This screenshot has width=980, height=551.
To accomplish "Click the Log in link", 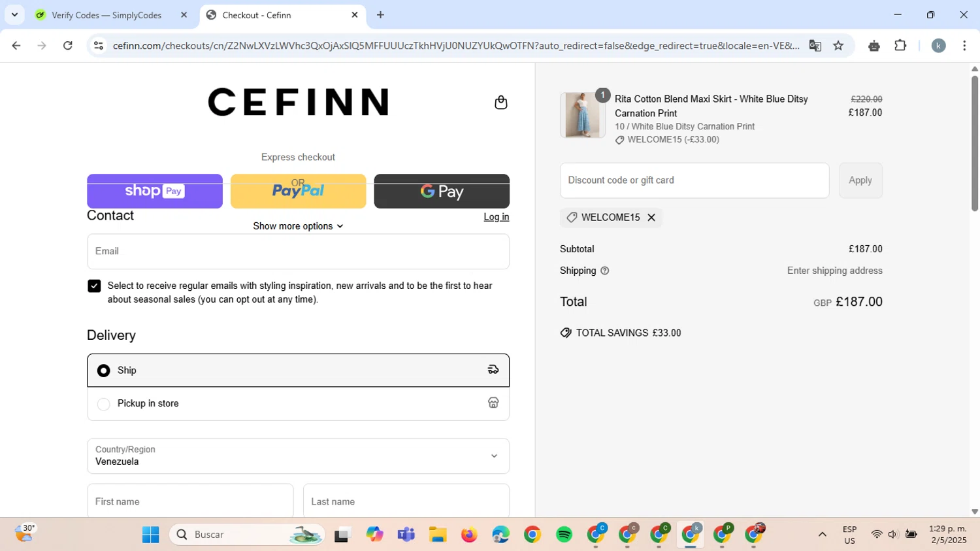I will coord(497,217).
